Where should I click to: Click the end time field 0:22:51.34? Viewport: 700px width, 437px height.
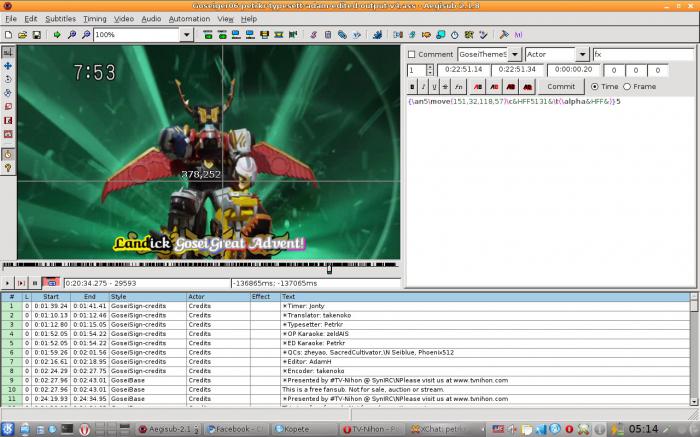[x=517, y=70]
